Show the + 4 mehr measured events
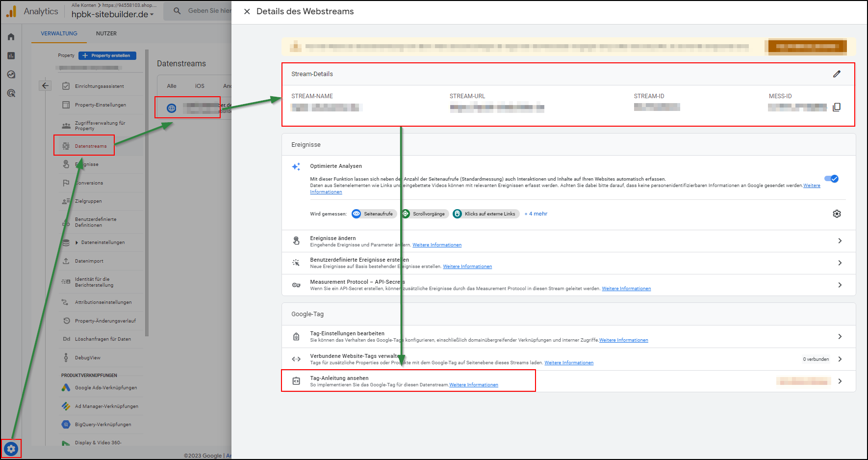Screen dimensions: 868x460 click(x=536, y=214)
